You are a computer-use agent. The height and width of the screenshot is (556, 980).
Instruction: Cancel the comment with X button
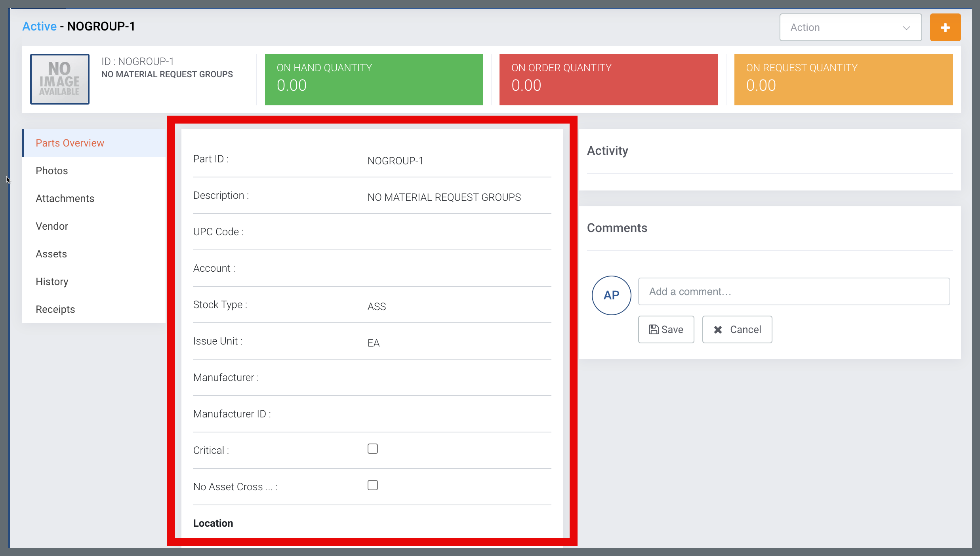coord(737,329)
